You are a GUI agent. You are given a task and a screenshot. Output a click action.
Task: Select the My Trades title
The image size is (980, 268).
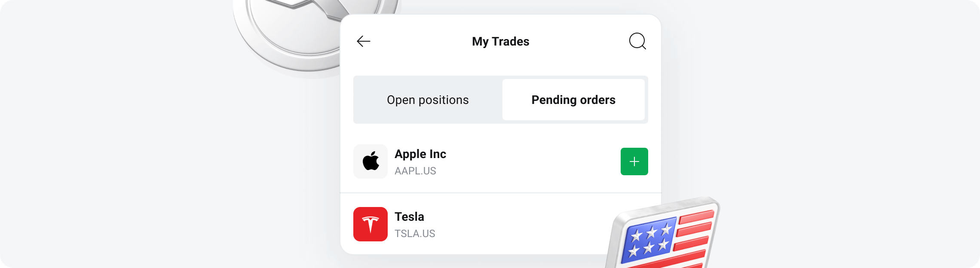point(500,41)
